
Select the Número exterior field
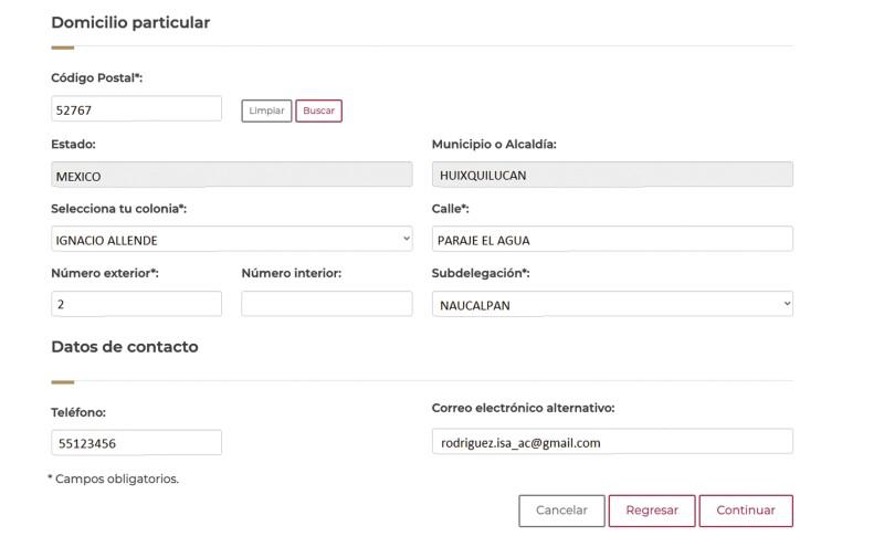[136, 304]
